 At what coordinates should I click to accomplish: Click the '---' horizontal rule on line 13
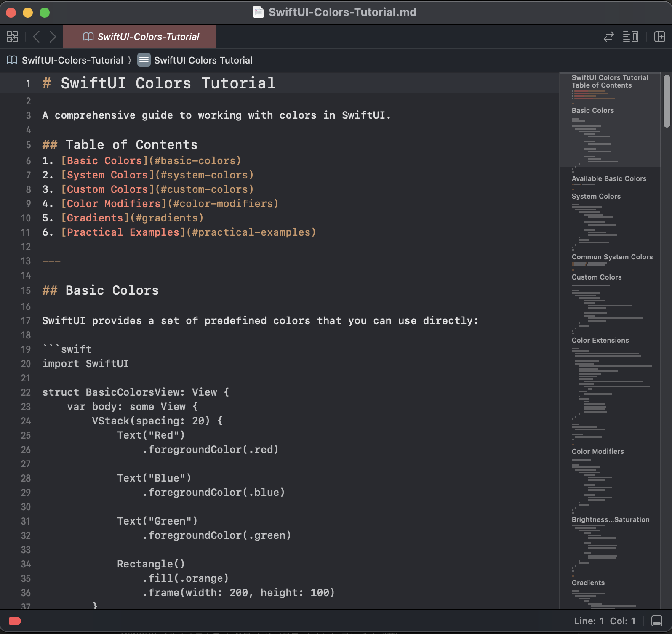51,261
